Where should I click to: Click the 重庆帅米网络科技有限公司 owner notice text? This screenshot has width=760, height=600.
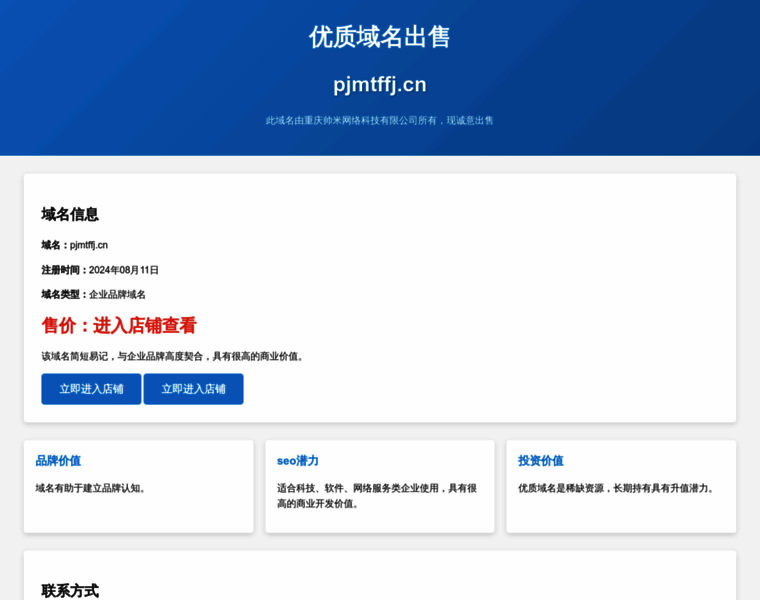pos(379,120)
